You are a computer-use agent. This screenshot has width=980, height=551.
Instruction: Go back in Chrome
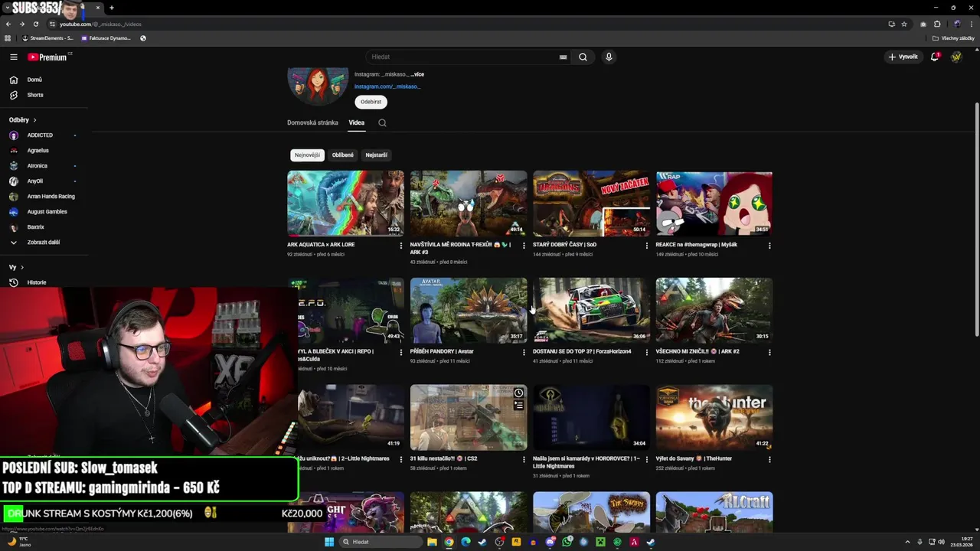click(8, 24)
